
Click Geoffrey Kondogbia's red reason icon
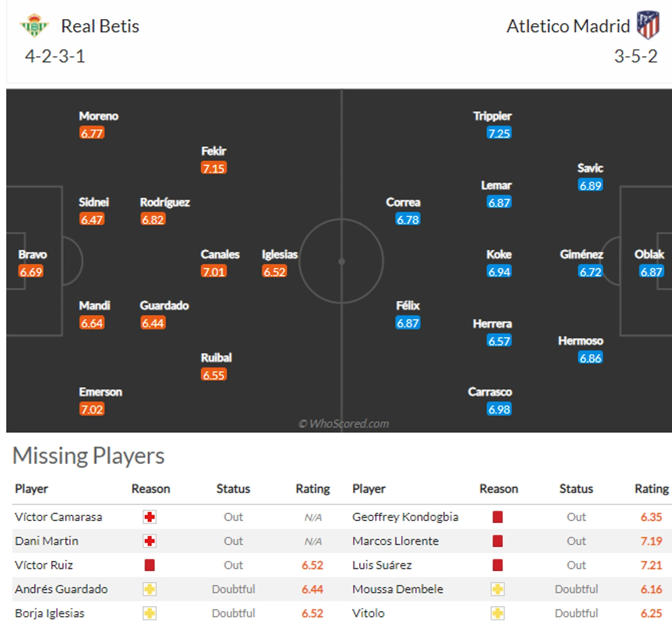[x=498, y=517]
